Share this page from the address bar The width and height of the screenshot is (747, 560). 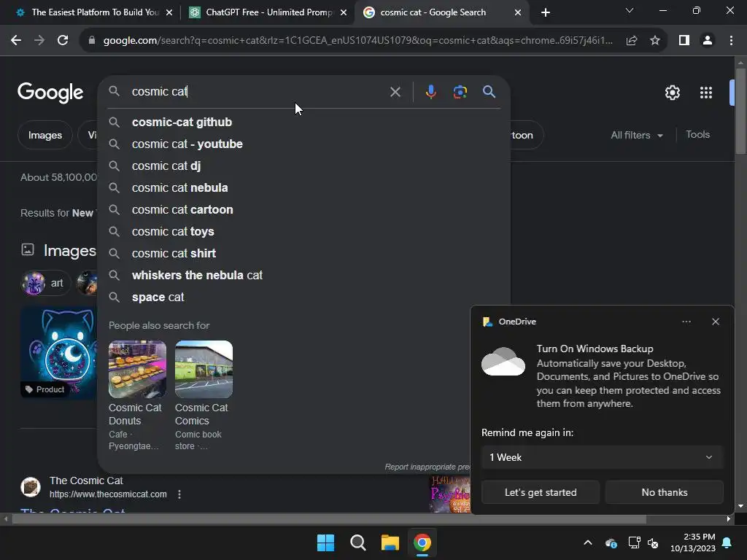coord(632,41)
